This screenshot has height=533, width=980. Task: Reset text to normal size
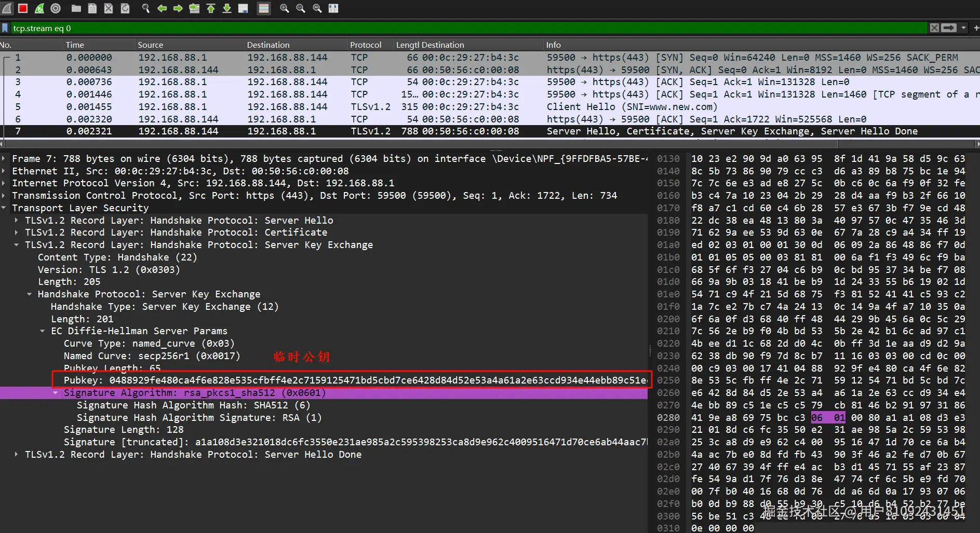click(x=317, y=8)
